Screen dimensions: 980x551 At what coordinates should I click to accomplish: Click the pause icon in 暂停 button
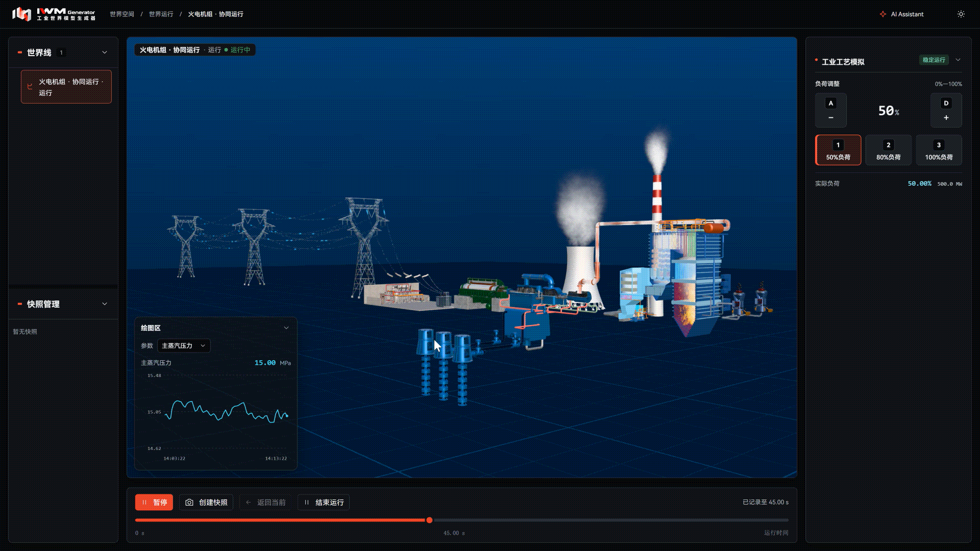(x=144, y=503)
